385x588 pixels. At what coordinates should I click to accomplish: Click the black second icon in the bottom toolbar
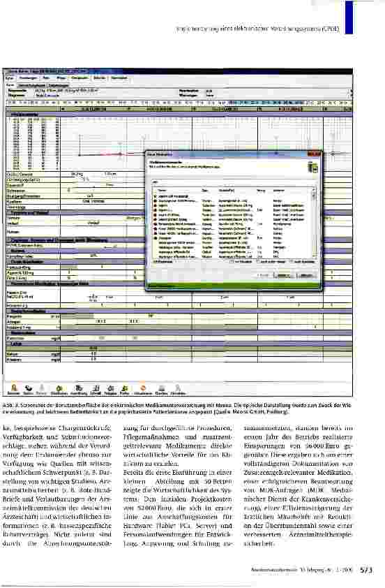28,388
